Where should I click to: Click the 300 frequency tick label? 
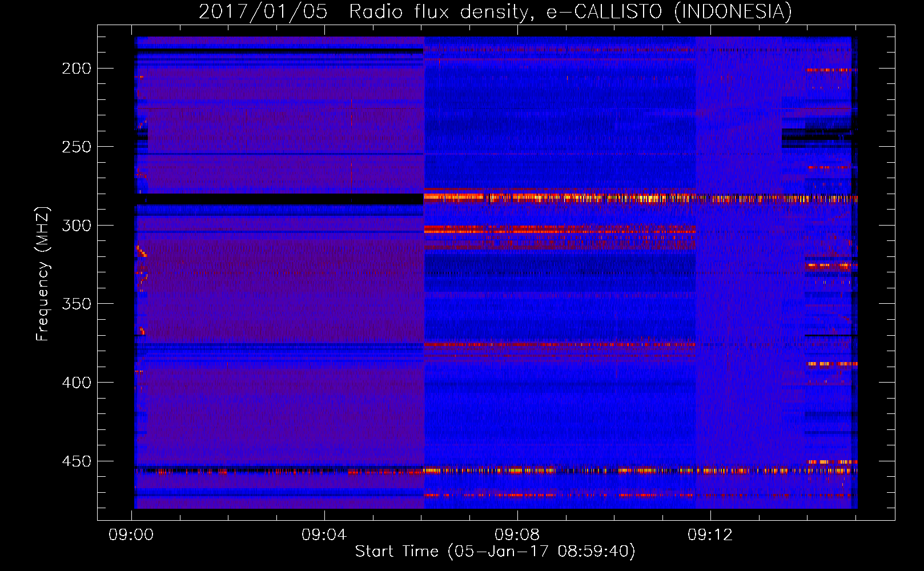[77, 226]
